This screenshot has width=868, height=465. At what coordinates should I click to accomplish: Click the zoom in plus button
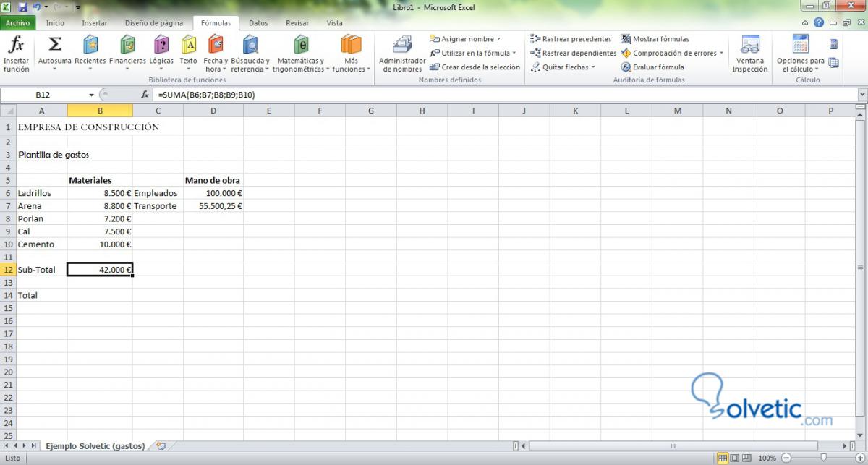pos(860,458)
